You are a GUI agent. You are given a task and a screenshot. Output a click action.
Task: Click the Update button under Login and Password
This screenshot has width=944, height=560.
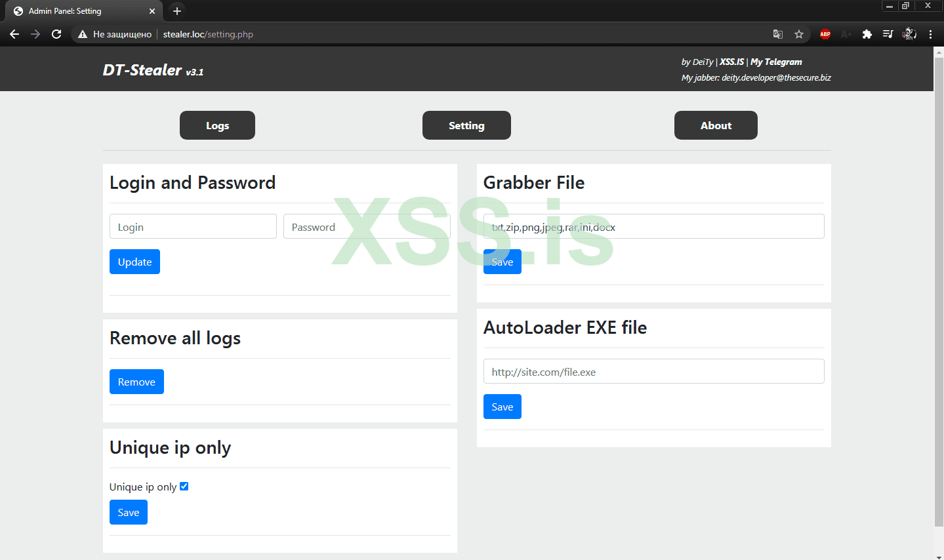[x=134, y=262]
